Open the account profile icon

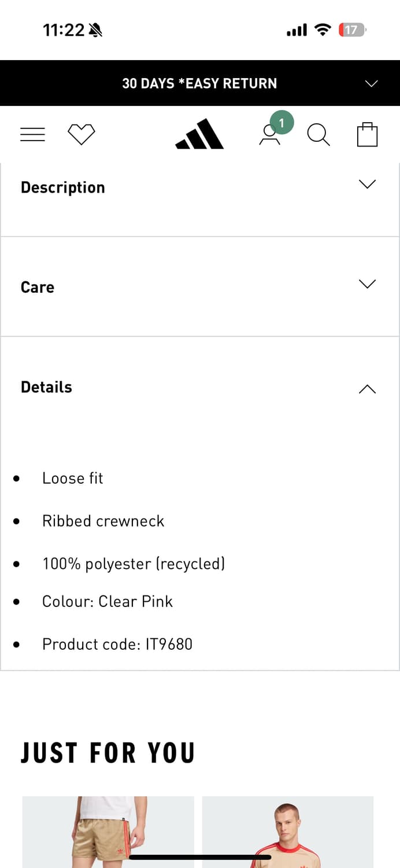(x=269, y=135)
